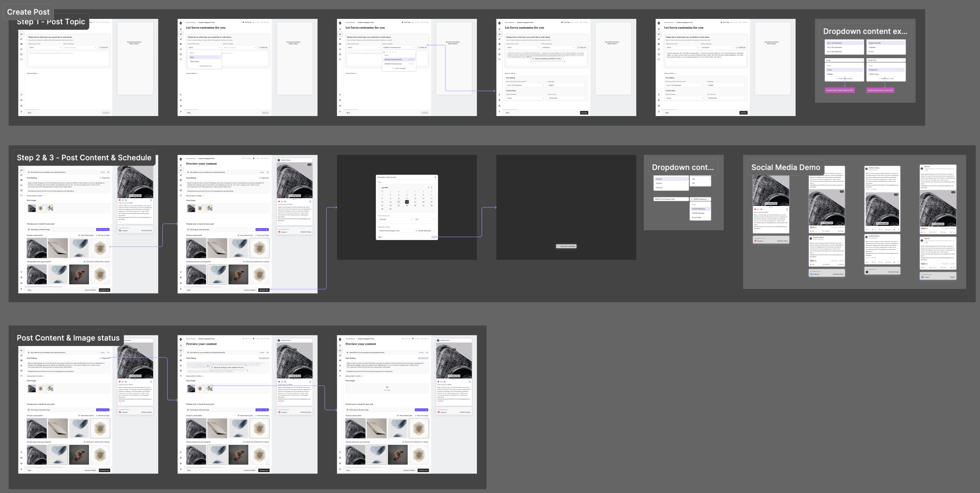Click Advance AI Editor in first Step 2 & 3 frame
This screenshot has height=493, width=980.
pos(91,290)
